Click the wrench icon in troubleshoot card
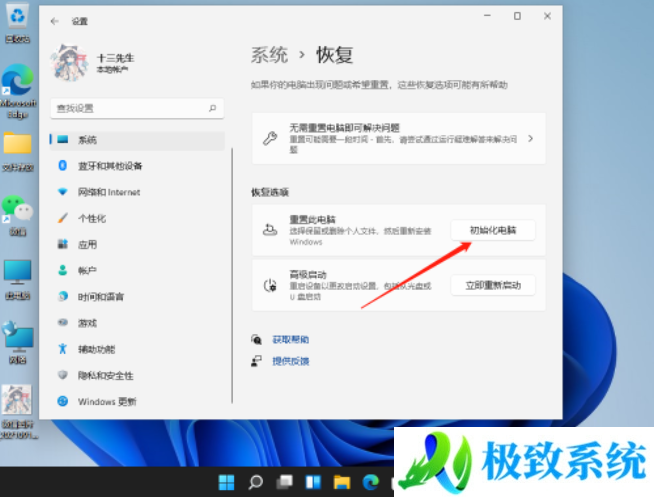Viewport: 654px width, 497px height. 270,138
